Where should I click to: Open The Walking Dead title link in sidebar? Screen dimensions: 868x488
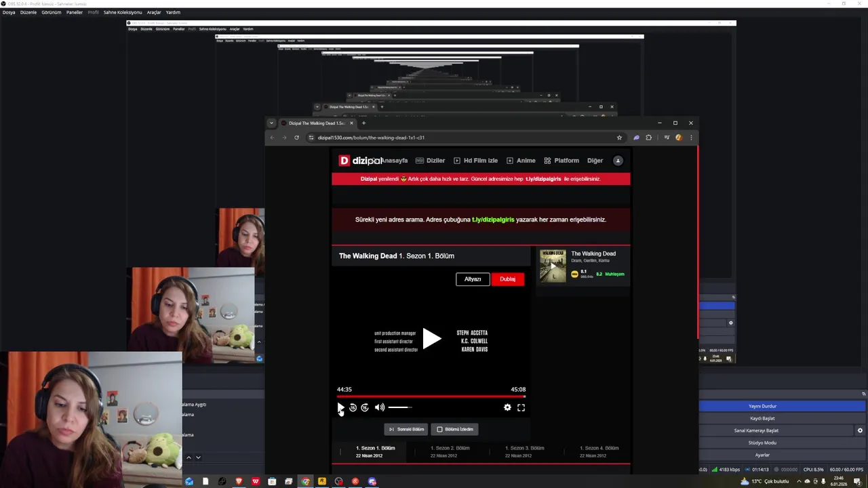point(593,253)
